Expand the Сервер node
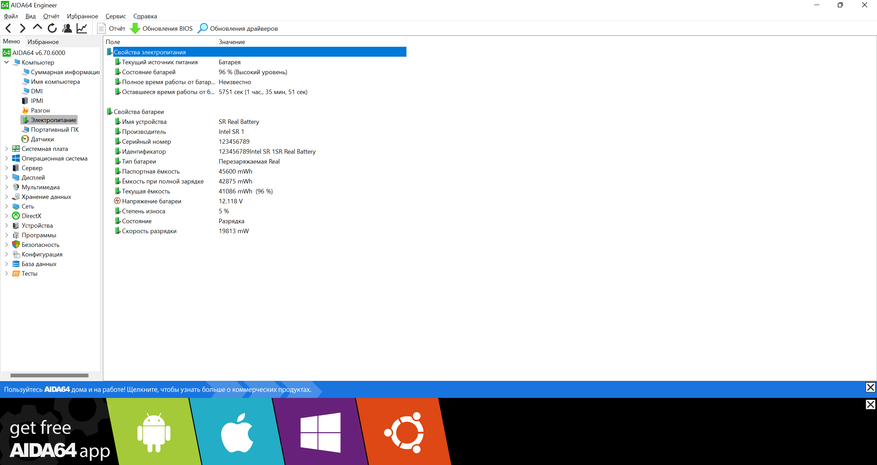The height and width of the screenshot is (465, 877). point(7,168)
